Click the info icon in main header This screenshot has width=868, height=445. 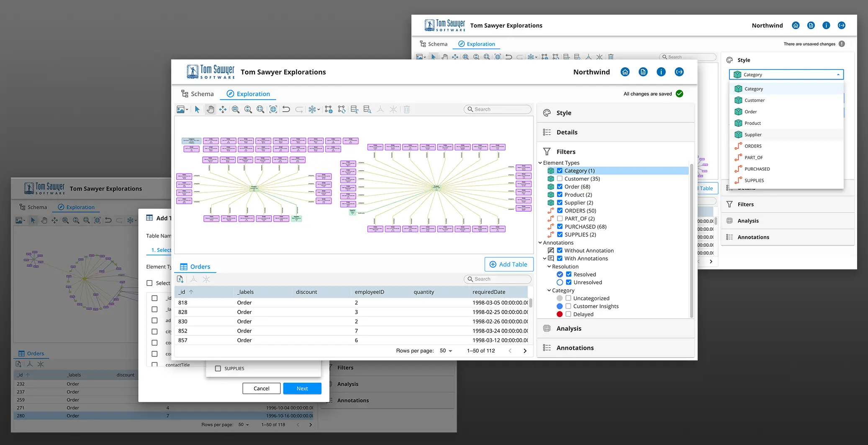(x=661, y=72)
